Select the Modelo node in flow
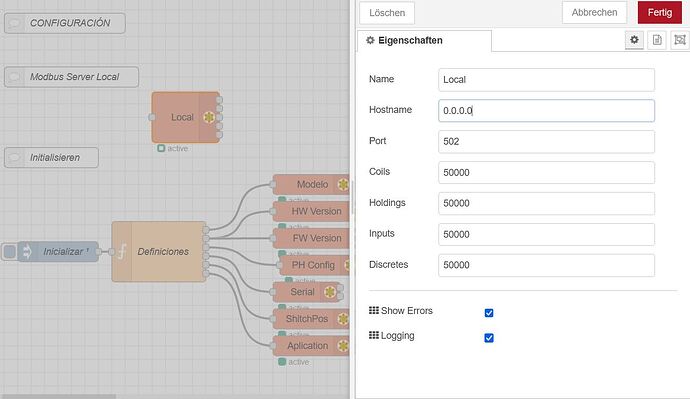This screenshot has height=399, width=690. click(x=311, y=184)
